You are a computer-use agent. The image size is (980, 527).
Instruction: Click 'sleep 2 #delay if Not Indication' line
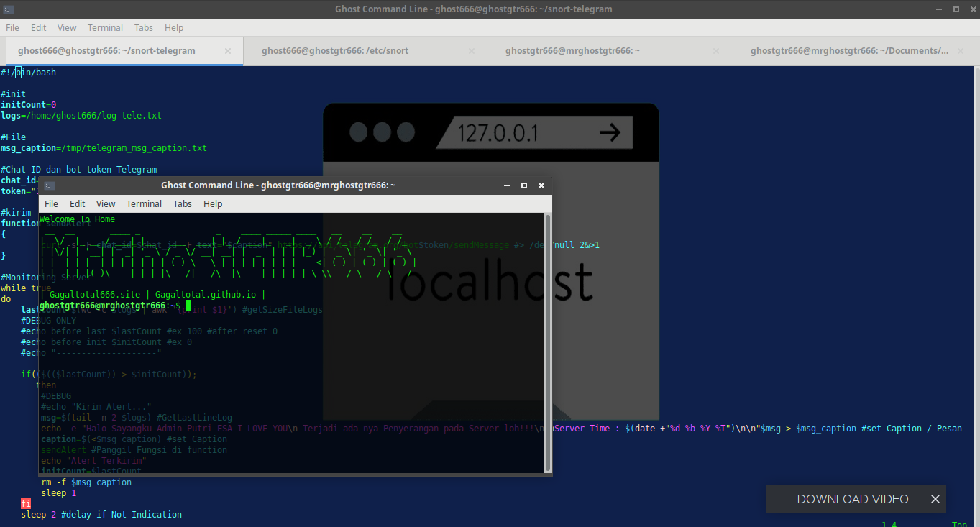click(x=101, y=515)
